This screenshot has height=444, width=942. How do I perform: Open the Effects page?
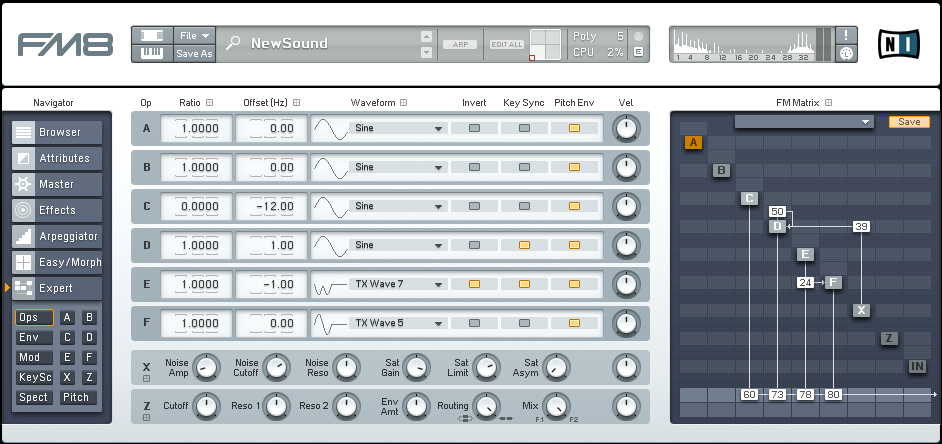[57, 210]
